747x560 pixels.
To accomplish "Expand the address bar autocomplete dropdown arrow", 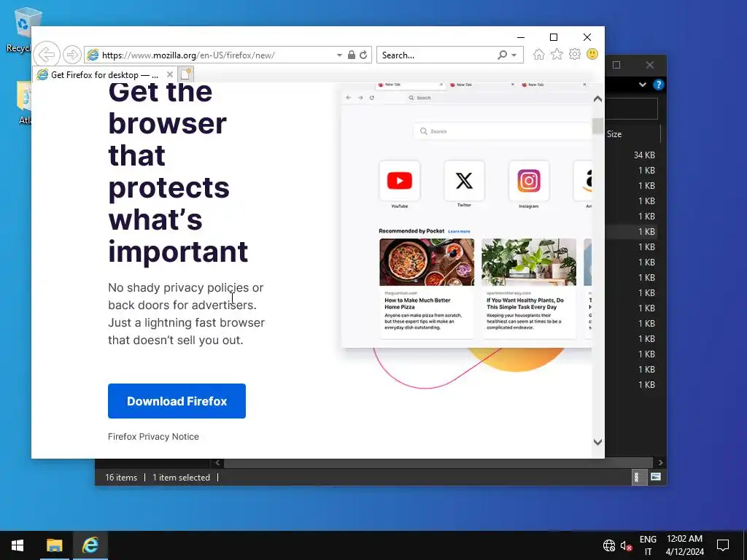I will (x=339, y=55).
